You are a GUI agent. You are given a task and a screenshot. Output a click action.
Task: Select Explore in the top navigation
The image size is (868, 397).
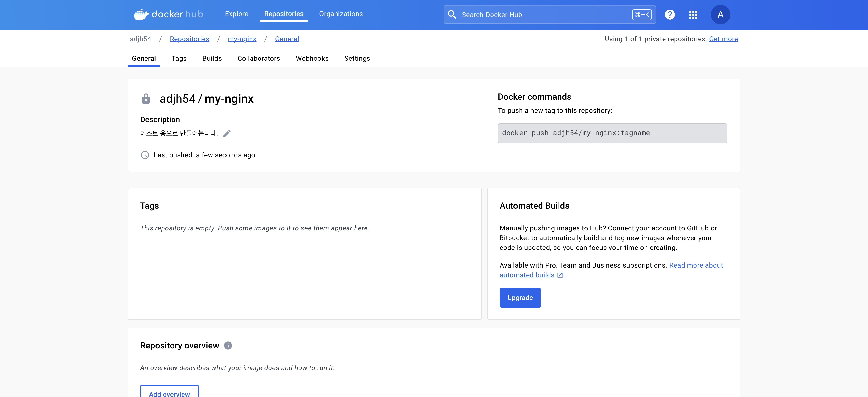pos(237,14)
